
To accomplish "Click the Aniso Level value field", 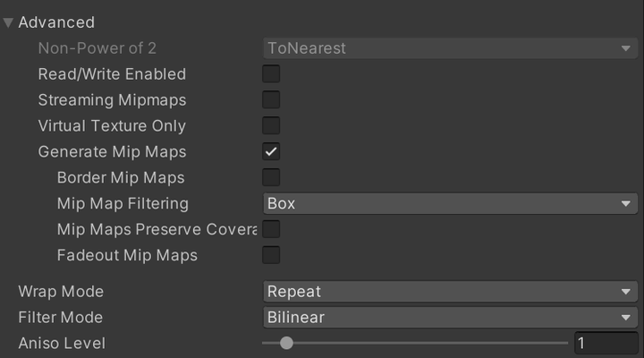I will pos(606,343).
